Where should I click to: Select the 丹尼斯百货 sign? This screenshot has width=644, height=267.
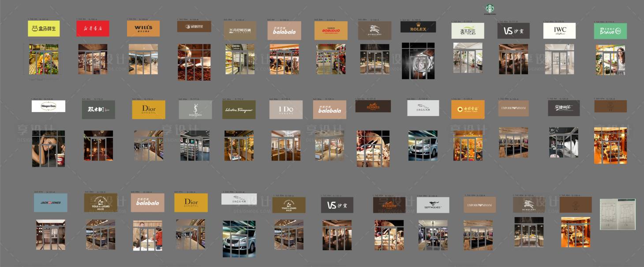240,30
